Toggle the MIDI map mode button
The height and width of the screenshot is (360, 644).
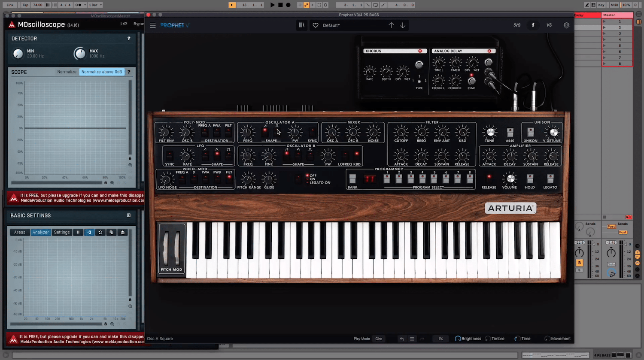pyautogui.click(x=614, y=5)
